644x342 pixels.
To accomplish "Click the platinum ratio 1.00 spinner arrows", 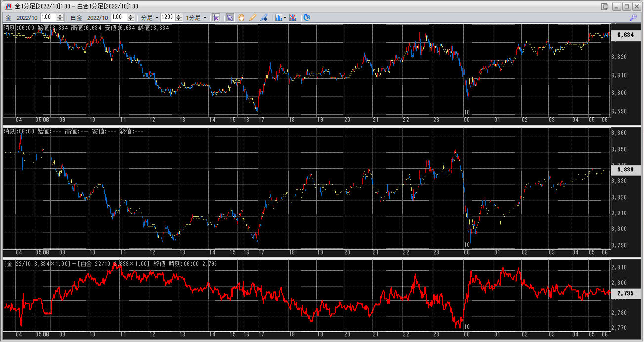I will click(x=131, y=17).
